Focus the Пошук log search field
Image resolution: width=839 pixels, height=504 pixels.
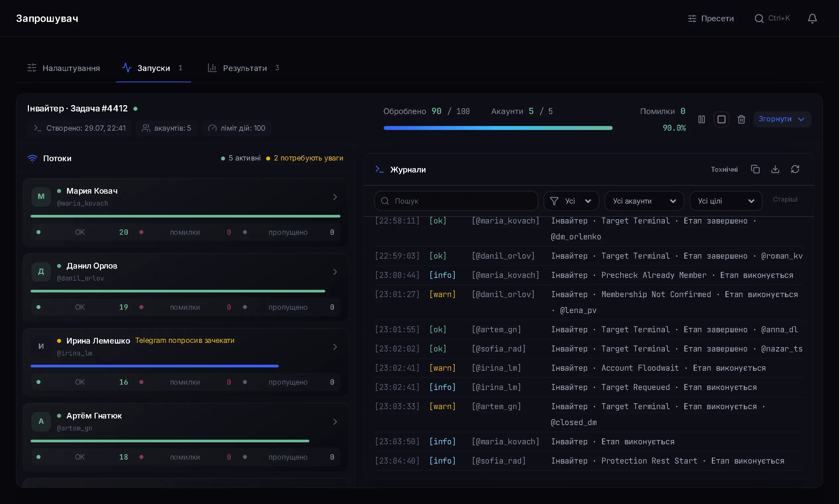[x=456, y=201]
